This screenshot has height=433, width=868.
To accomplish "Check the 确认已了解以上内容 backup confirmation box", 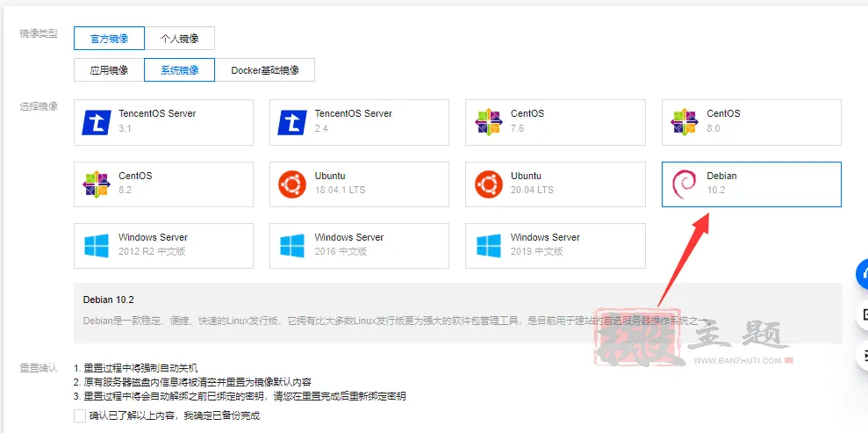I will coord(80,415).
